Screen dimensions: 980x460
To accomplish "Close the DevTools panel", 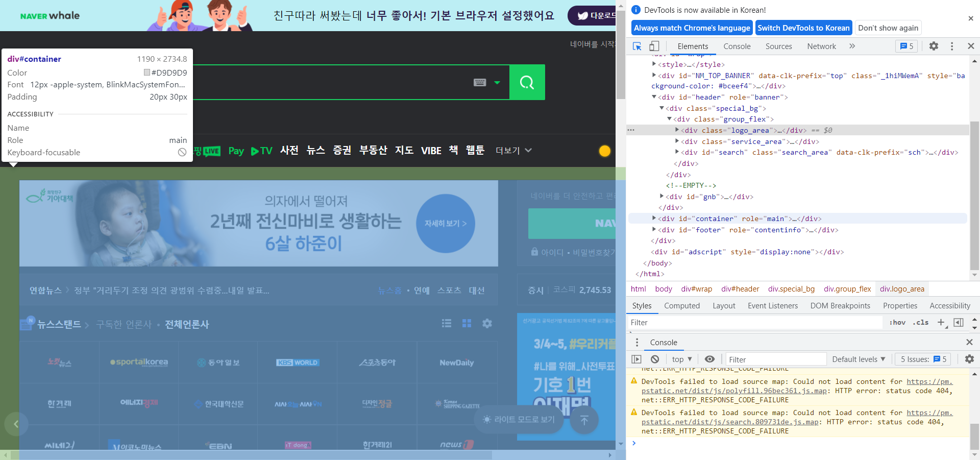I will click(971, 46).
